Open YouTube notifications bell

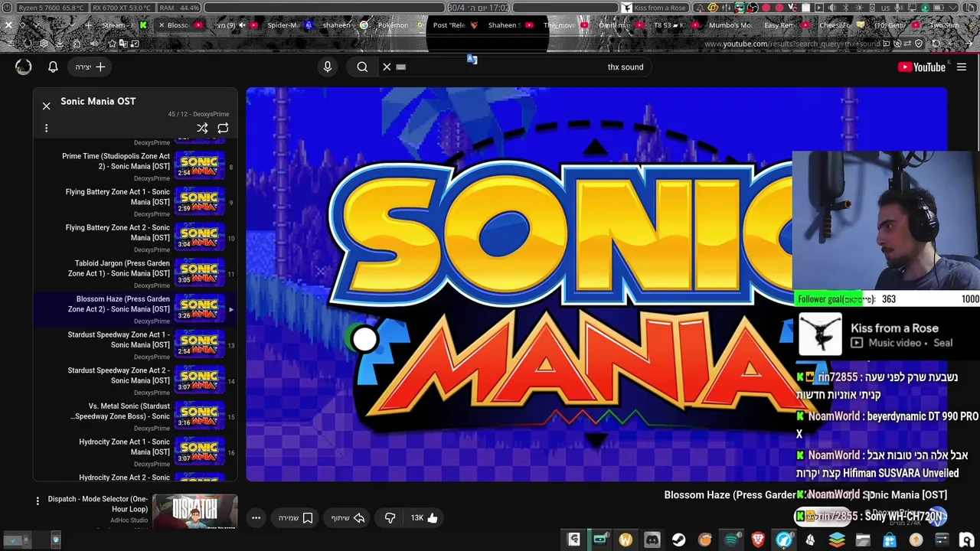53,67
